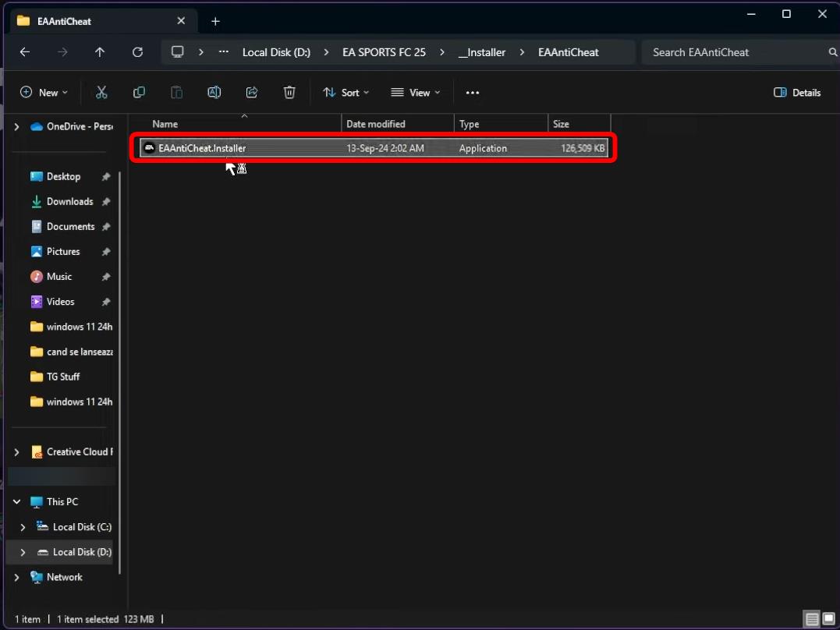This screenshot has height=630, width=840.
Task: Refresh the current folder view
Action: (138, 52)
